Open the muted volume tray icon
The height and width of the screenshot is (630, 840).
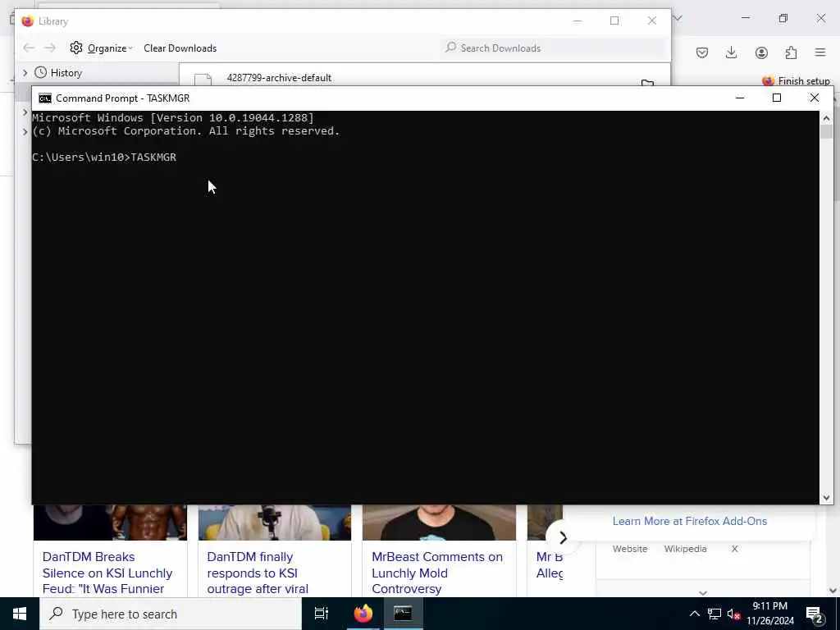click(733, 614)
